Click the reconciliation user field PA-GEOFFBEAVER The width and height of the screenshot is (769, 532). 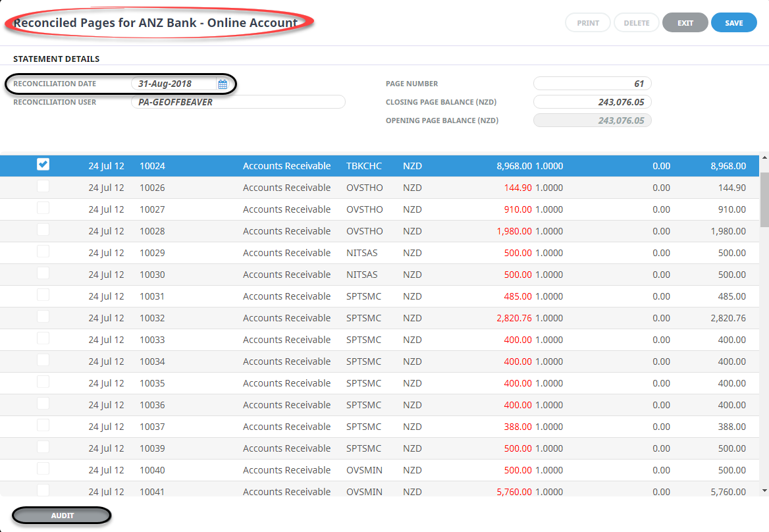[x=238, y=102]
